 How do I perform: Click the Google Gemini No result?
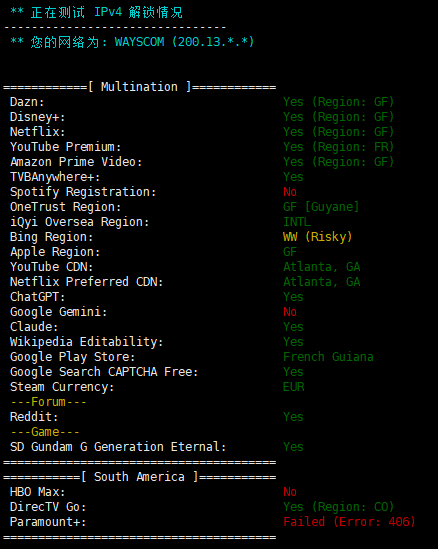[290, 312]
